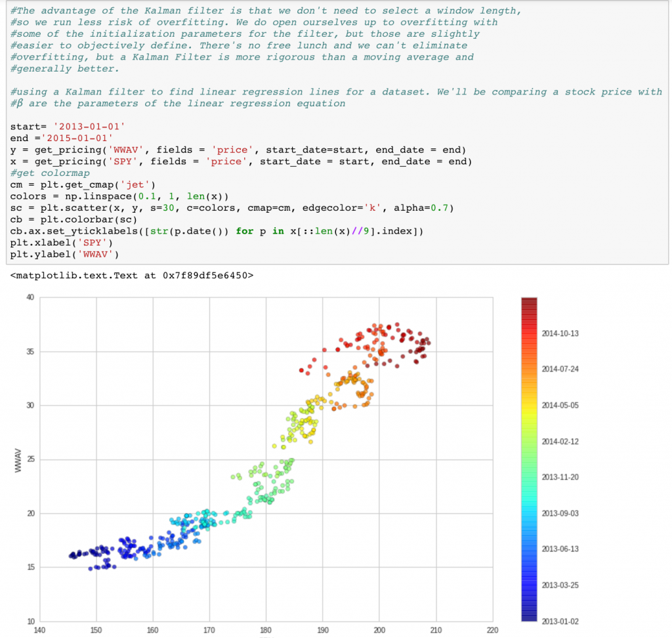
Task: Click the x-axis tick label 150
Action: 96,630
